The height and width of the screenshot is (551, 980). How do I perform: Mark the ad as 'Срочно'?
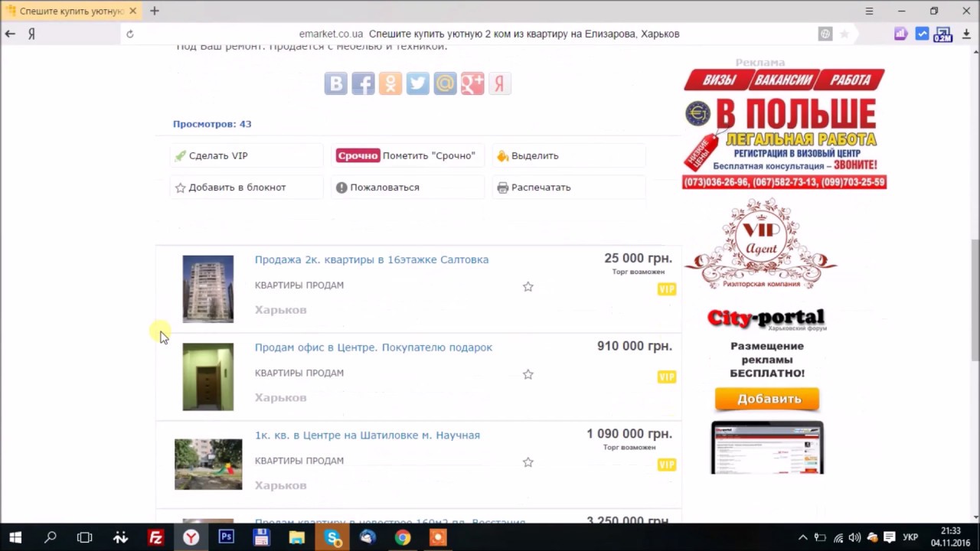coord(406,155)
